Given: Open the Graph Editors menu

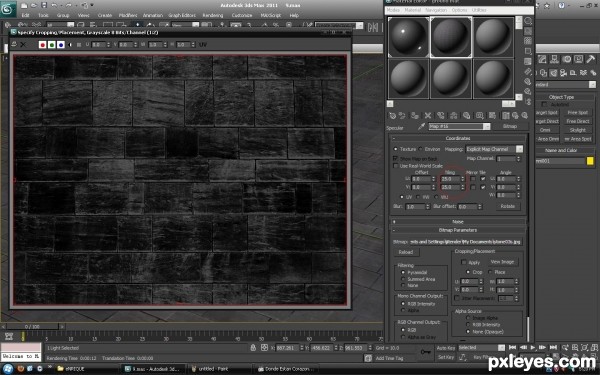Looking at the screenshot, I should [182, 15].
